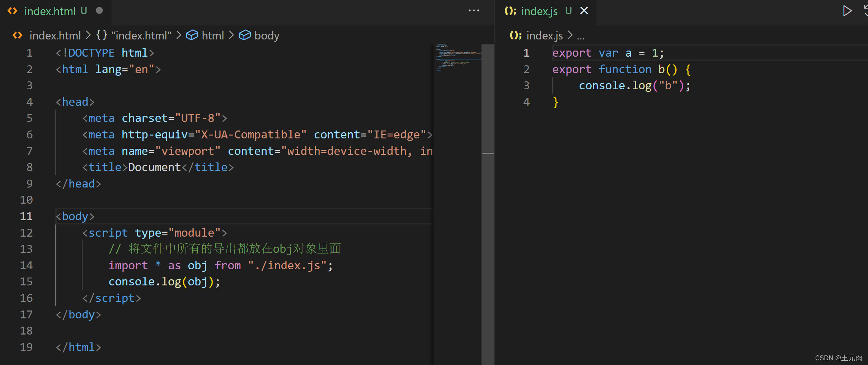Expand chevron after html breadcrumb
Screen dimensions: 868x365
(231, 35)
